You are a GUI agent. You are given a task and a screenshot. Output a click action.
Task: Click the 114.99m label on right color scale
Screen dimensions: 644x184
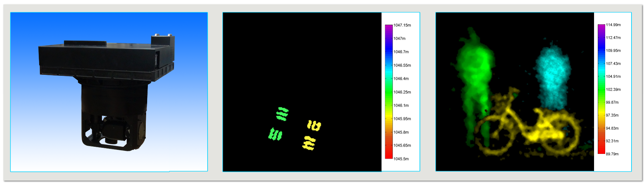coord(613,25)
